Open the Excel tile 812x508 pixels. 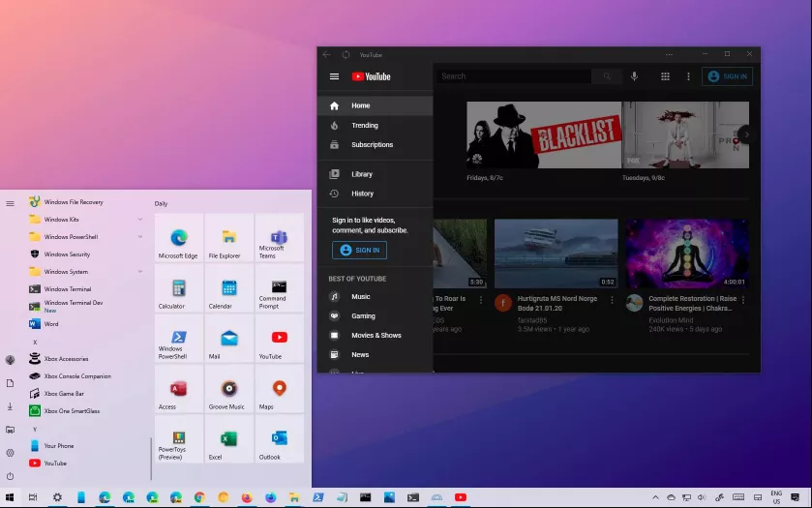pos(229,438)
